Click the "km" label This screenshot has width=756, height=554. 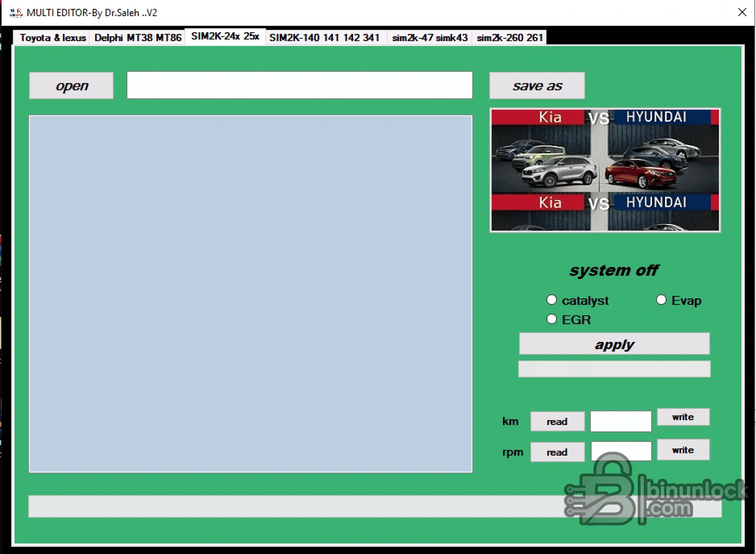pyautogui.click(x=510, y=421)
